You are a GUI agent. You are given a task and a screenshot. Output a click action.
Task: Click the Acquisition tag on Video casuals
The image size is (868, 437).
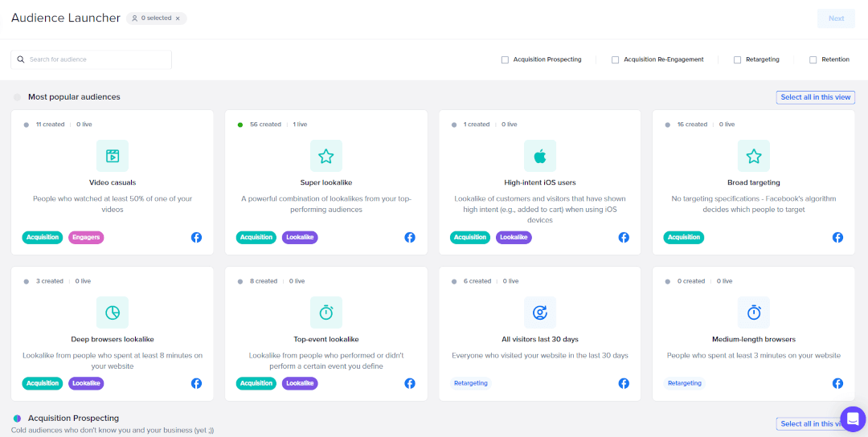pos(43,237)
